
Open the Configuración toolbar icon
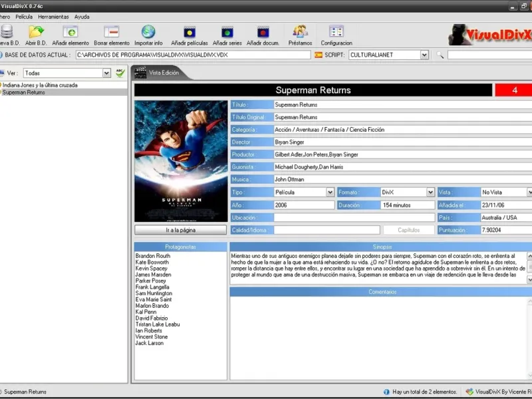(x=336, y=32)
